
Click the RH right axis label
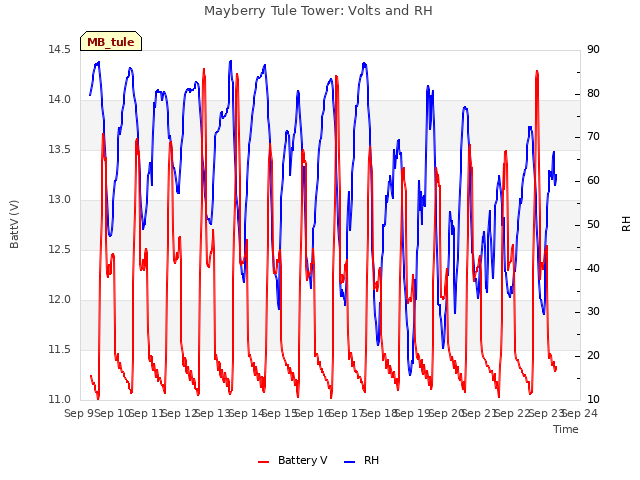coord(626,224)
